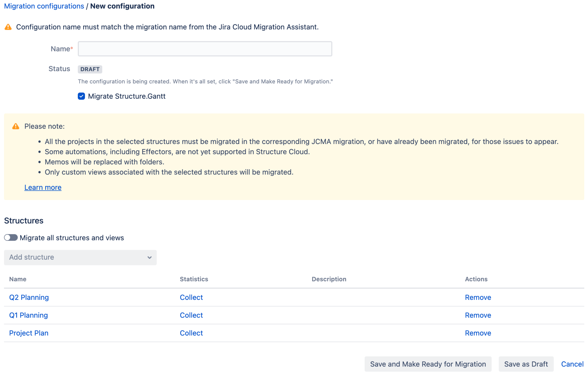Click the New configuration breadcrumb title

pyautogui.click(x=122, y=6)
